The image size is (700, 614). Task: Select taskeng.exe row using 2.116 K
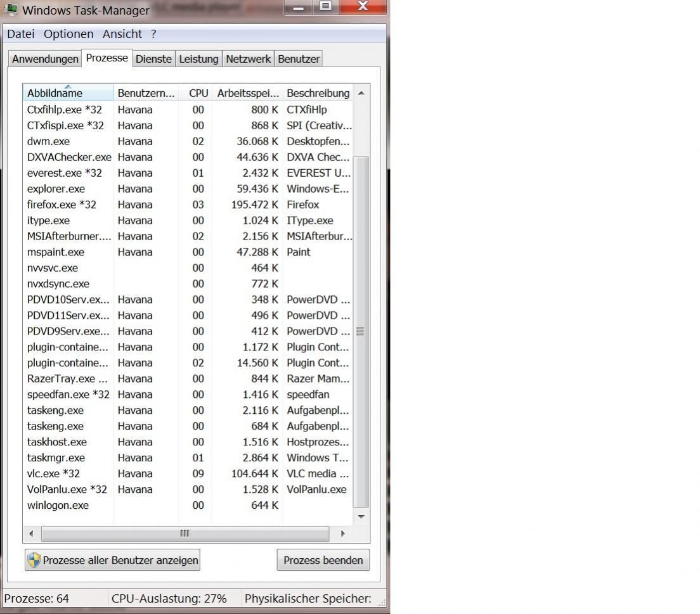coord(188,411)
